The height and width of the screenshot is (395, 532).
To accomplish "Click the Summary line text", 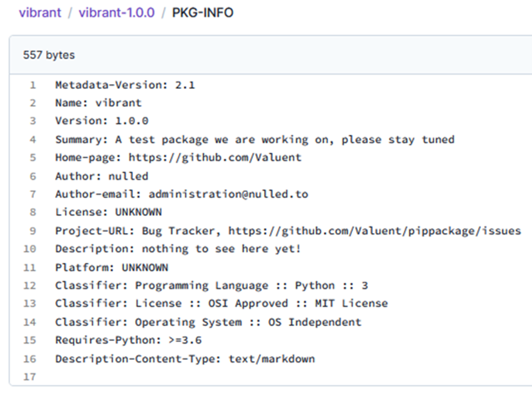I will pyautogui.click(x=255, y=140).
